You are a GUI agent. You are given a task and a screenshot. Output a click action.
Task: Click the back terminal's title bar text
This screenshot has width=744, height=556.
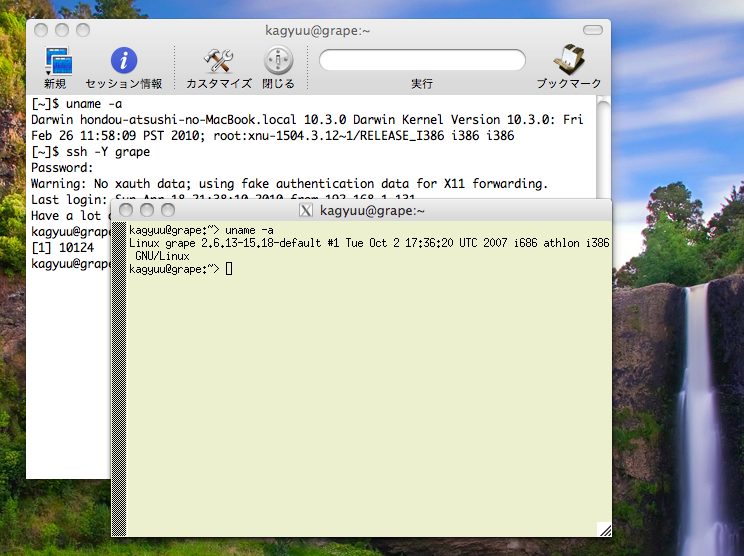tap(318, 31)
